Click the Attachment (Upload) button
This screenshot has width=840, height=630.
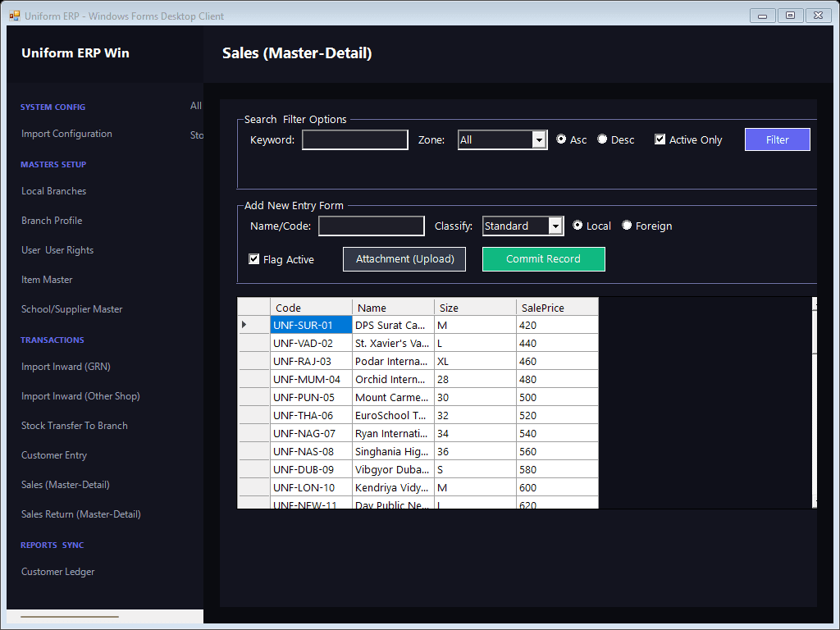(x=404, y=258)
